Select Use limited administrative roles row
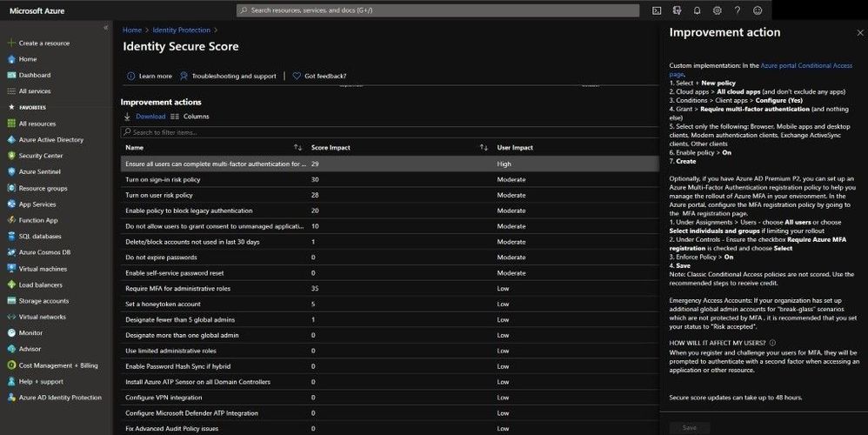The image size is (868, 435). point(390,351)
